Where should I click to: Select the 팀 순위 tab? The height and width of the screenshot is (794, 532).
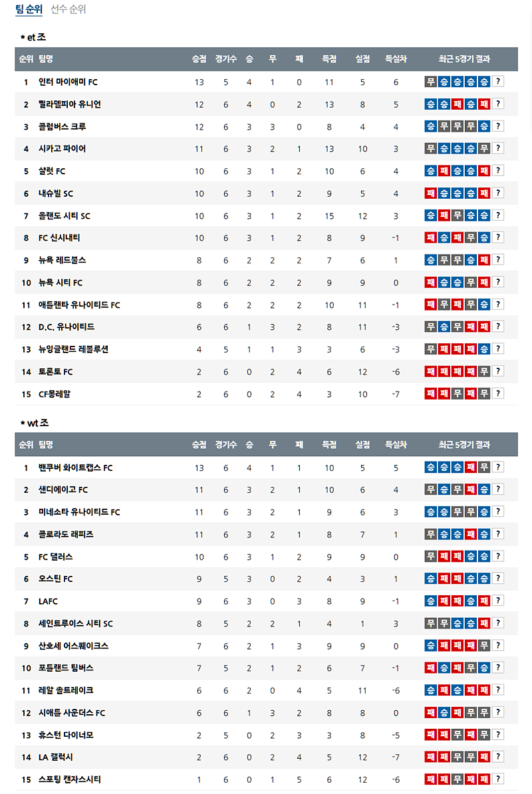29,9
